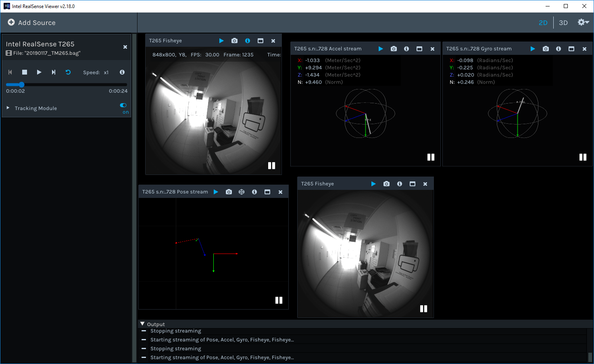Click the playback timeline seek slider

67,85
